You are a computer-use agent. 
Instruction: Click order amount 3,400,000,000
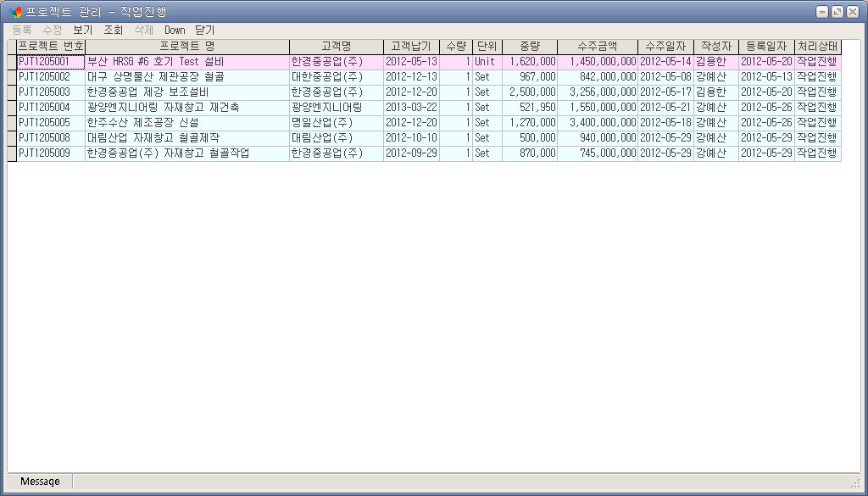coord(598,122)
